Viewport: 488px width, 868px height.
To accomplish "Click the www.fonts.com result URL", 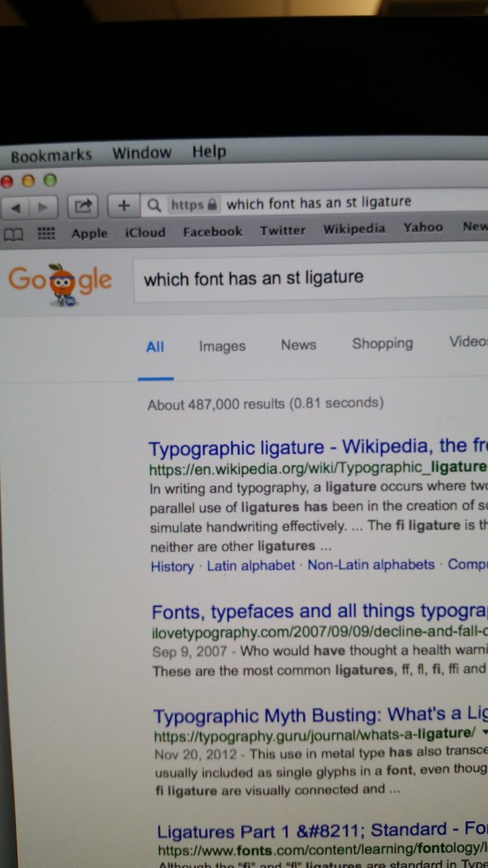I will tap(322, 849).
